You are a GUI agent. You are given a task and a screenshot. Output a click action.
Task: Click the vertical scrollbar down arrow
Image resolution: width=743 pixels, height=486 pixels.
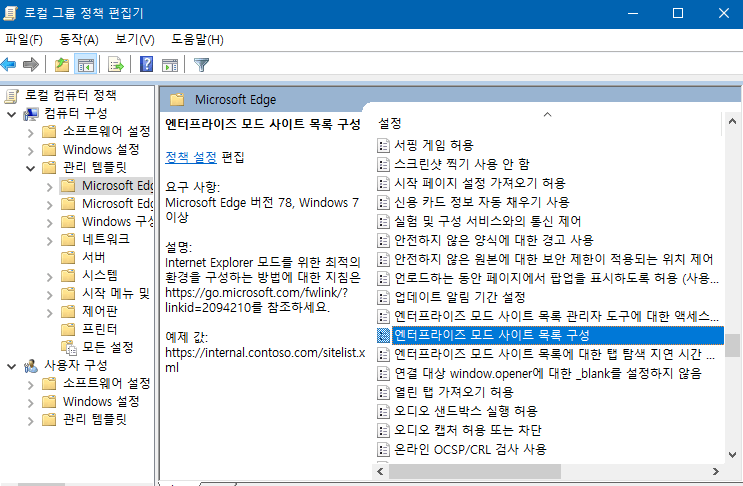[732, 455]
